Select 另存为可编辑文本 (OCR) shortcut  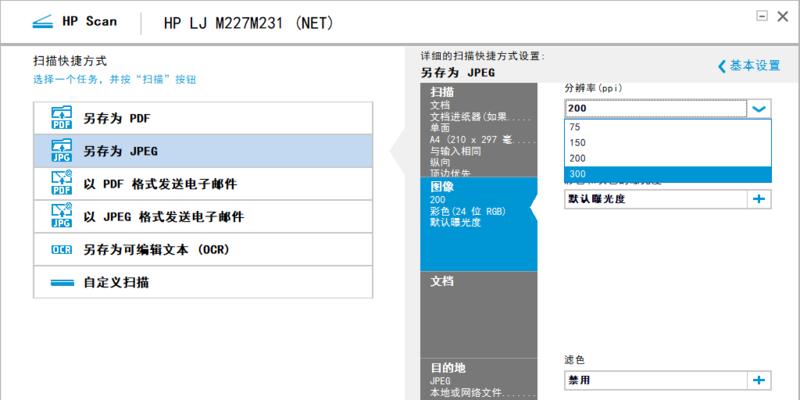click(203, 249)
